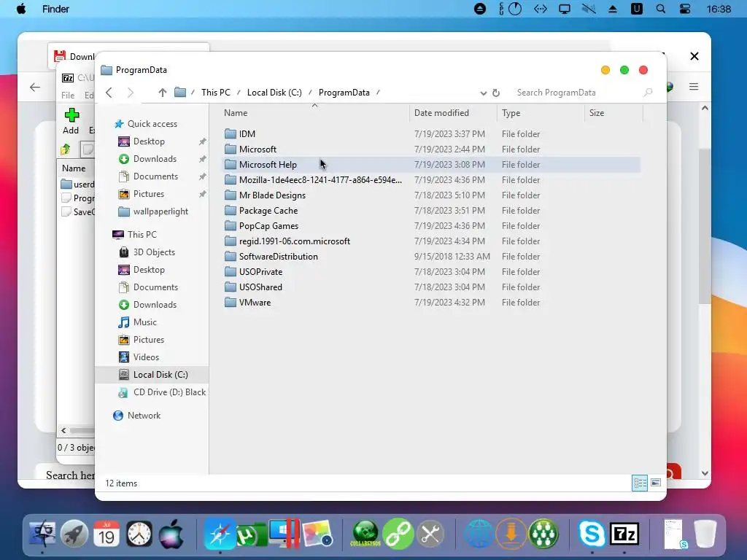Select the Mozilla-1de4eec8 folder row
747x560 pixels.
431,180
